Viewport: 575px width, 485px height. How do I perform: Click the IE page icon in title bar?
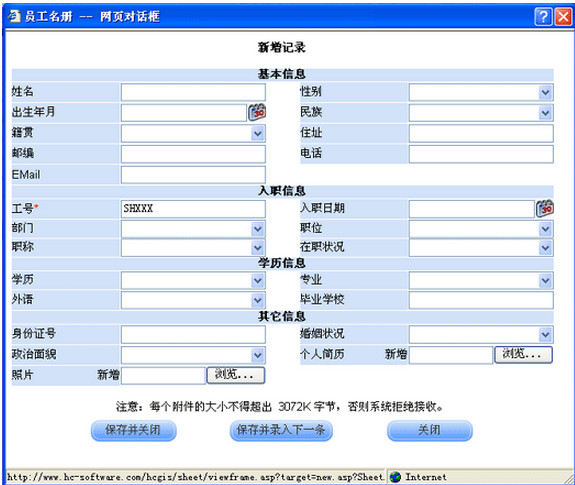14,16
